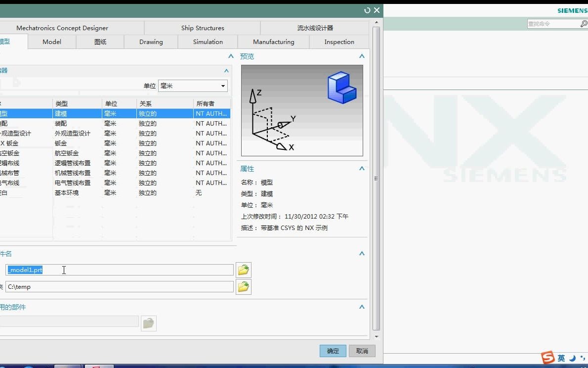Collapse the templates section chevron
Screen dimensions: 588x368
pos(231,56)
